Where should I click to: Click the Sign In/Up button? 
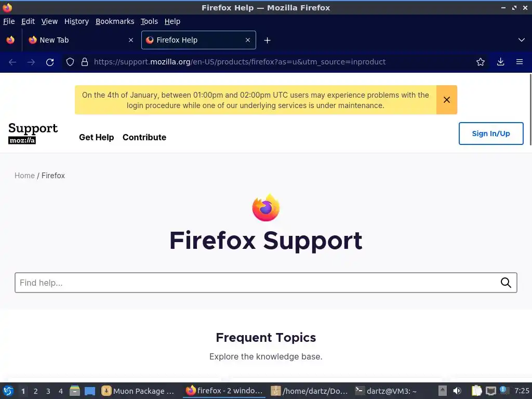coord(491,134)
